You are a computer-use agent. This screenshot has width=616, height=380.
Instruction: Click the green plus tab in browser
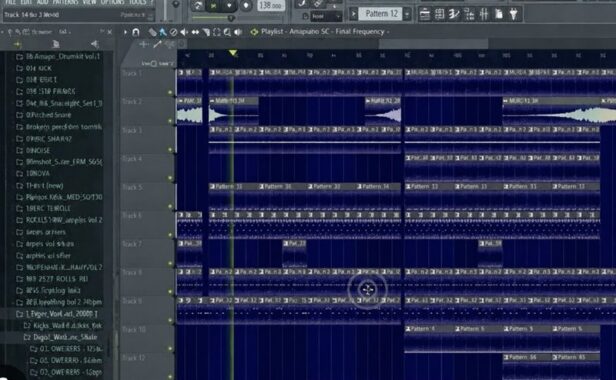(x=17, y=44)
